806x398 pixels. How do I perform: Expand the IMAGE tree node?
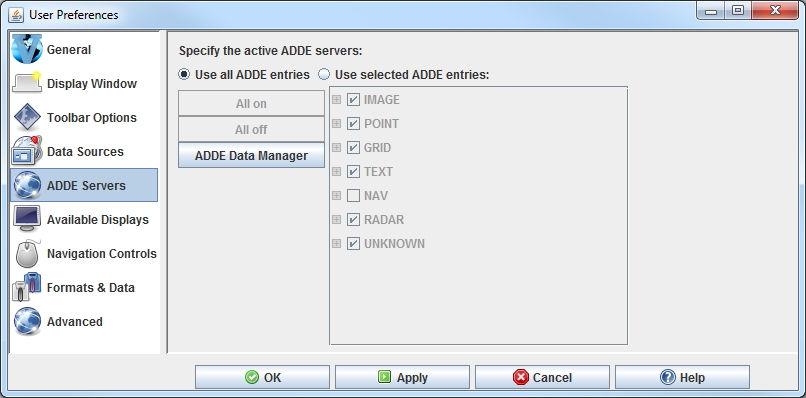pyautogui.click(x=336, y=99)
